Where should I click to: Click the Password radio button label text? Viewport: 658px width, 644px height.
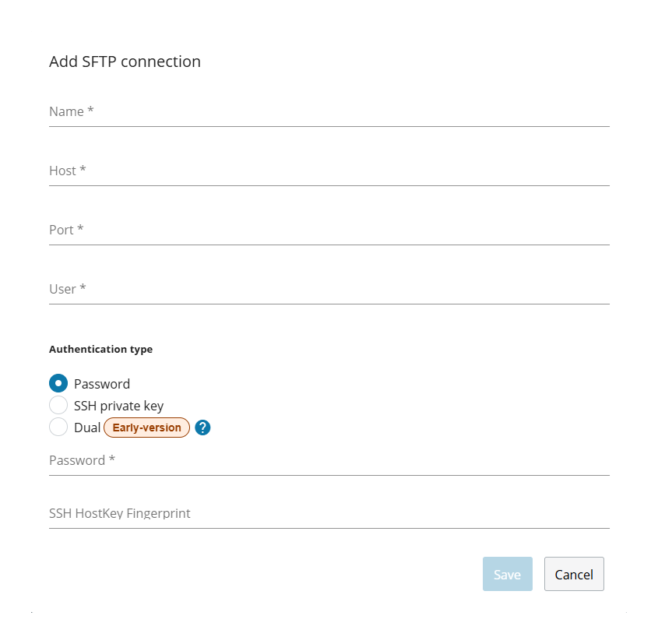click(101, 383)
